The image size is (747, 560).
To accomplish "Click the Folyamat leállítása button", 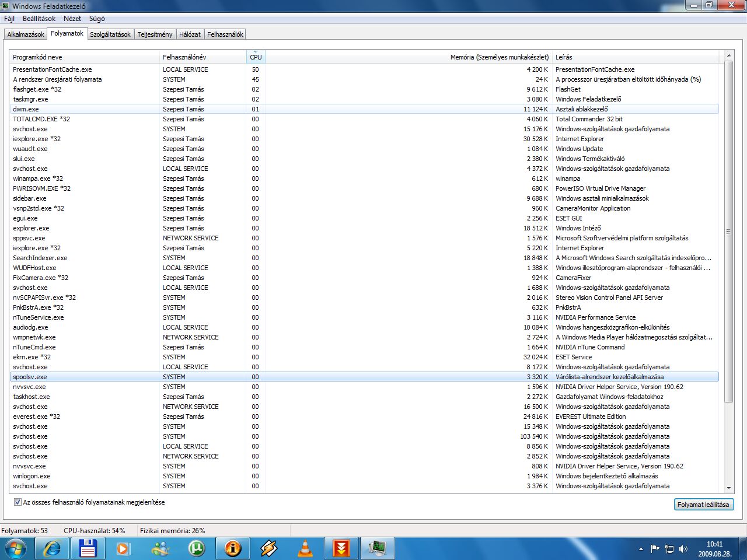I will click(x=703, y=505).
